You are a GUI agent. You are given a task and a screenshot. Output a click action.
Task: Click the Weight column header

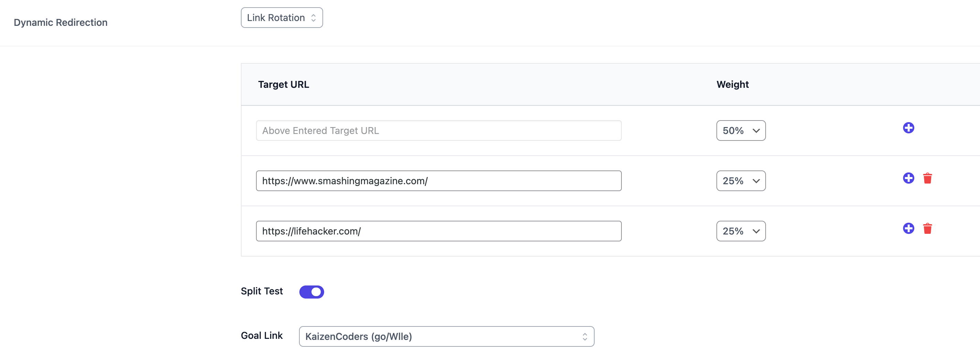click(732, 84)
